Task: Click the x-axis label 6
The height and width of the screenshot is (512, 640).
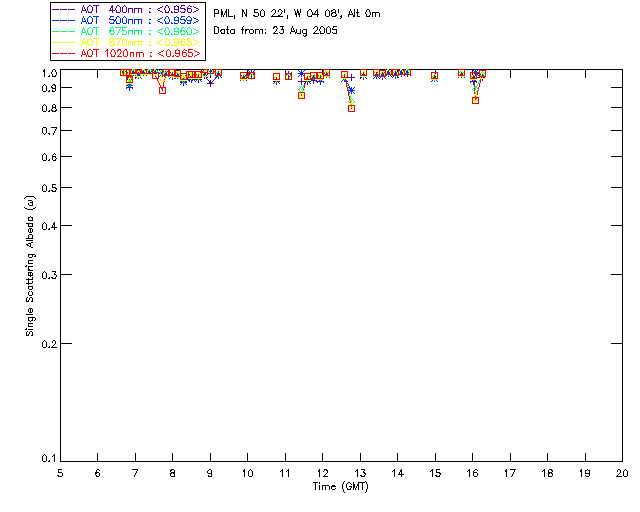Action: (98, 473)
